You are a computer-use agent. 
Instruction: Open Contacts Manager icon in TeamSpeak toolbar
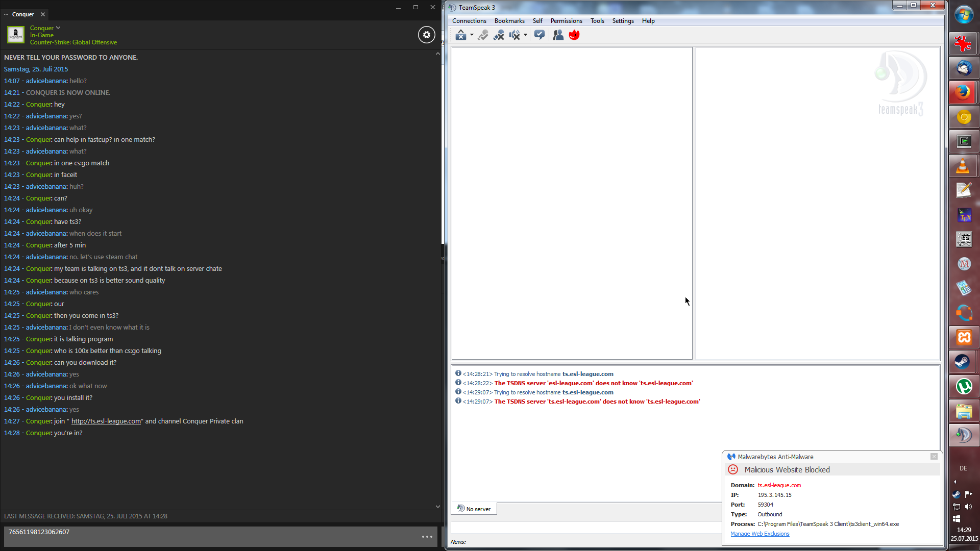click(x=558, y=35)
